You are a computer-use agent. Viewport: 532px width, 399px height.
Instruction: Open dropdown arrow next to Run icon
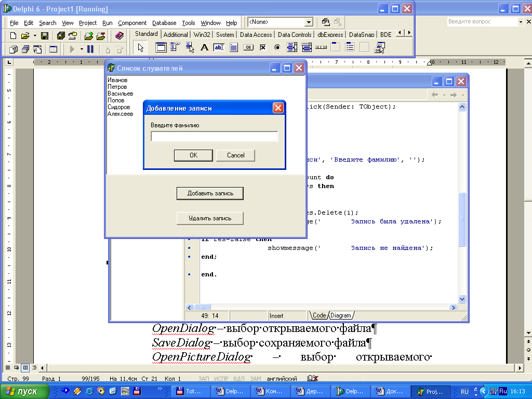tap(82, 49)
